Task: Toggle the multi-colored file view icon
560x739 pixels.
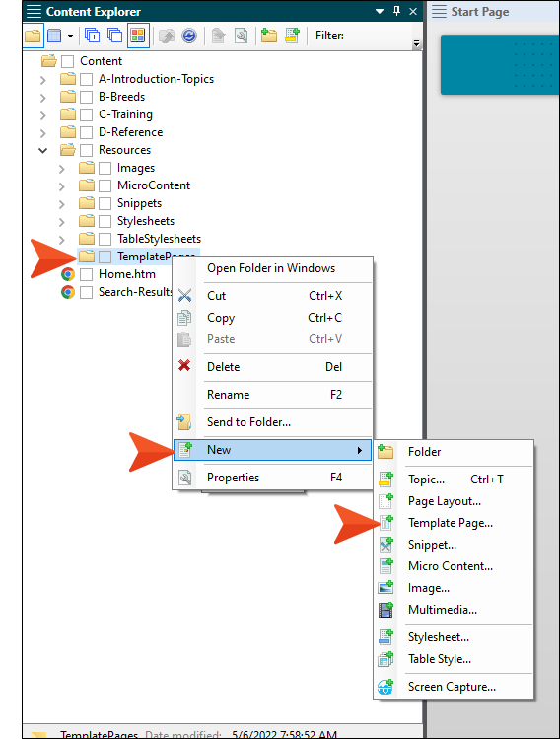Action: 138,36
